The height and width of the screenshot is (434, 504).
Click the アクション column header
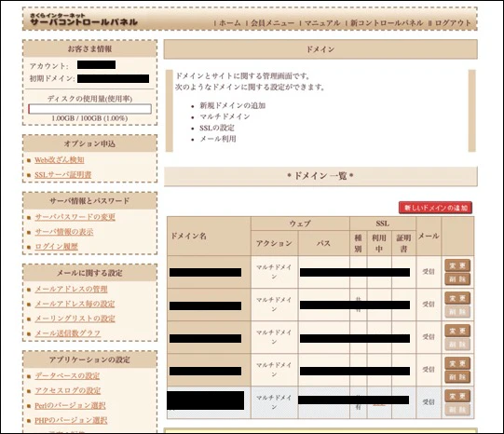(274, 243)
